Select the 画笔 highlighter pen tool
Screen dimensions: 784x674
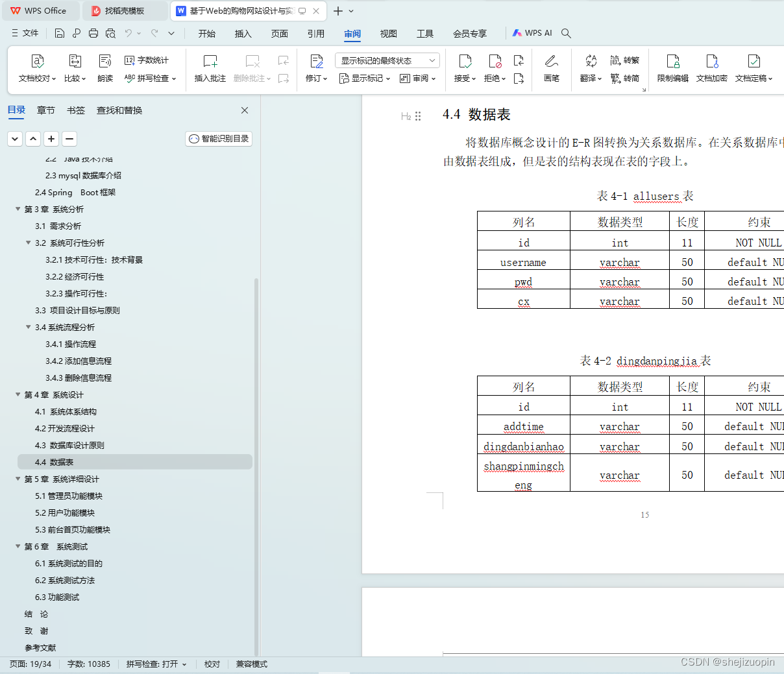click(x=551, y=68)
